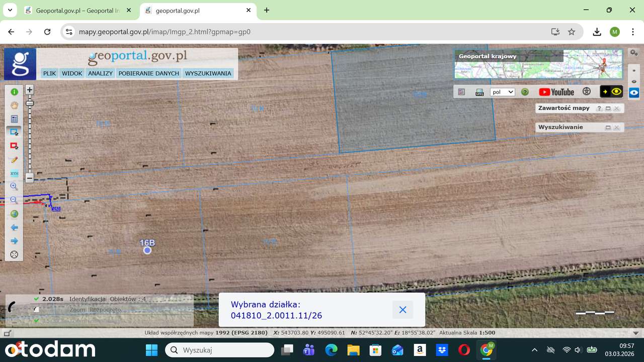Click the minus button on zoom slider

[30, 178]
